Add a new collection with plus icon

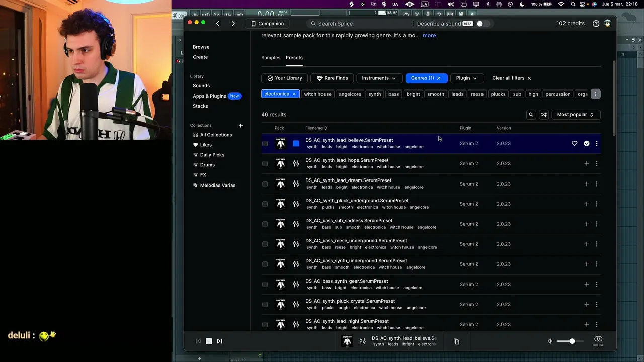coord(240,125)
